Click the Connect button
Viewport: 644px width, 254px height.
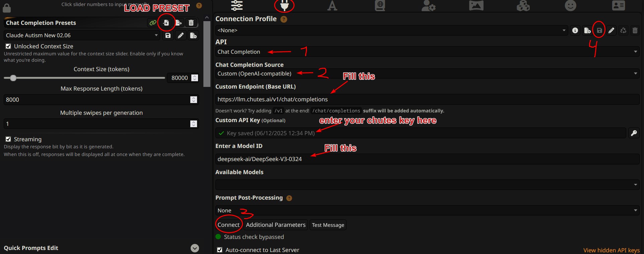click(229, 225)
